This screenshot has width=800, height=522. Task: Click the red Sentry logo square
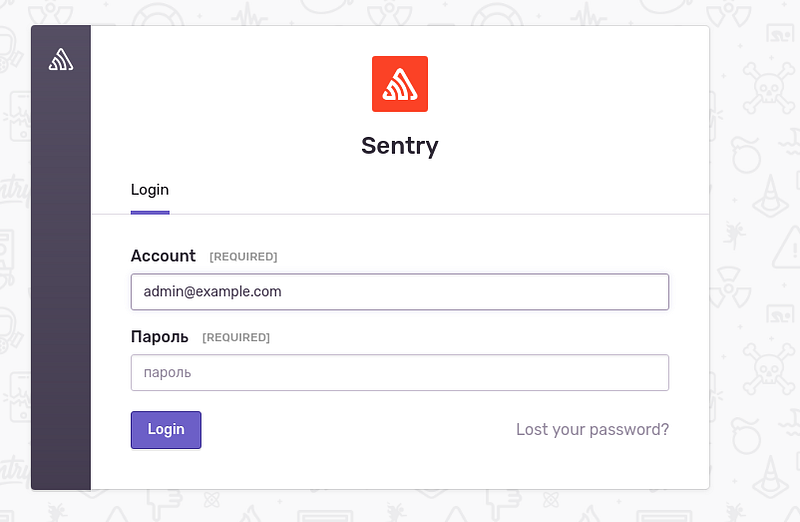pos(399,84)
